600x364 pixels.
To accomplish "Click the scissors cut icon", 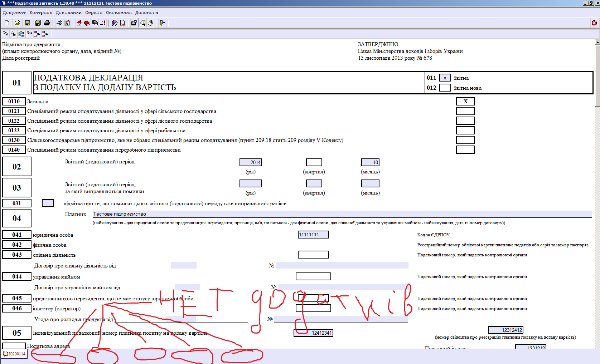I will (13, 34).
